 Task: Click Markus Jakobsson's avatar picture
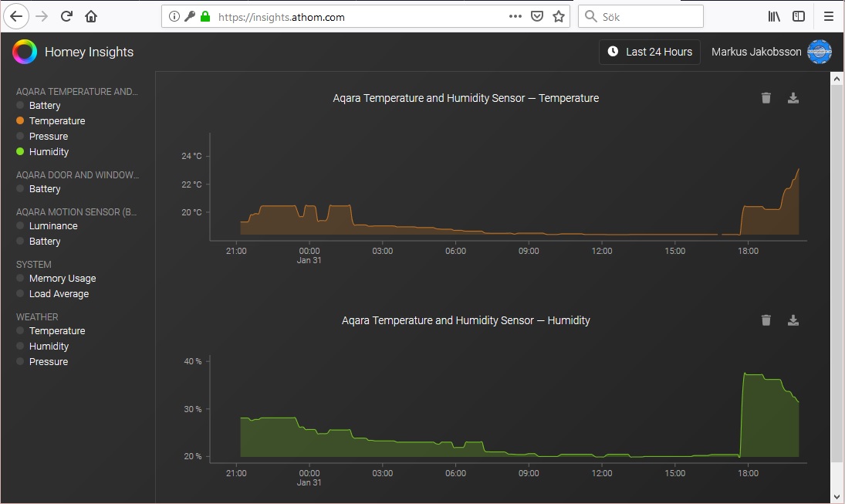(819, 52)
